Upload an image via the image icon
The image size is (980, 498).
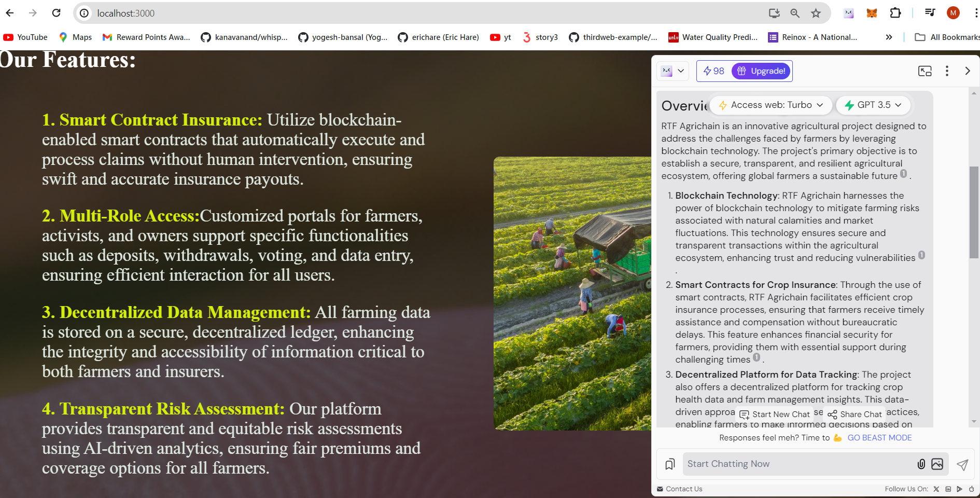937,464
